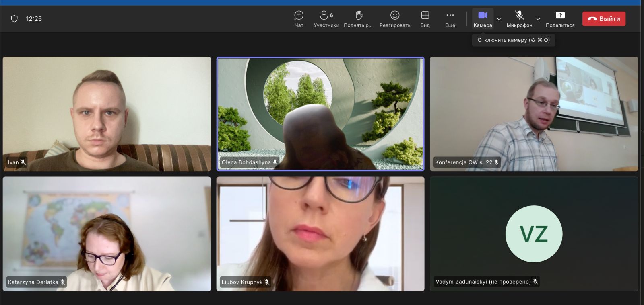
Task: Leave the meeting with Выйти button
Action: (x=604, y=19)
